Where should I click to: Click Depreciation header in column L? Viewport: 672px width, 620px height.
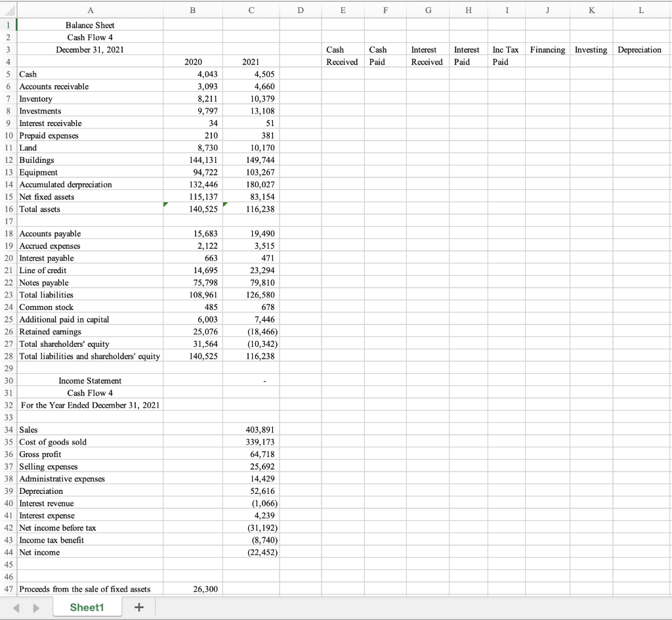(x=642, y=49)
